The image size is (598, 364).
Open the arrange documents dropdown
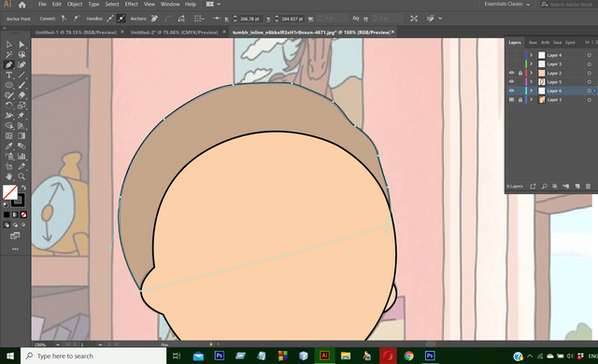(214, 4)
